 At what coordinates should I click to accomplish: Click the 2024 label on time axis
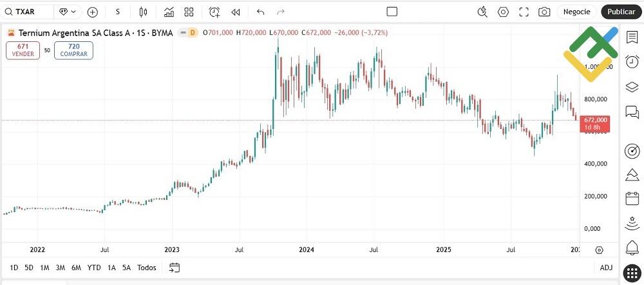[x=307, y=250]
